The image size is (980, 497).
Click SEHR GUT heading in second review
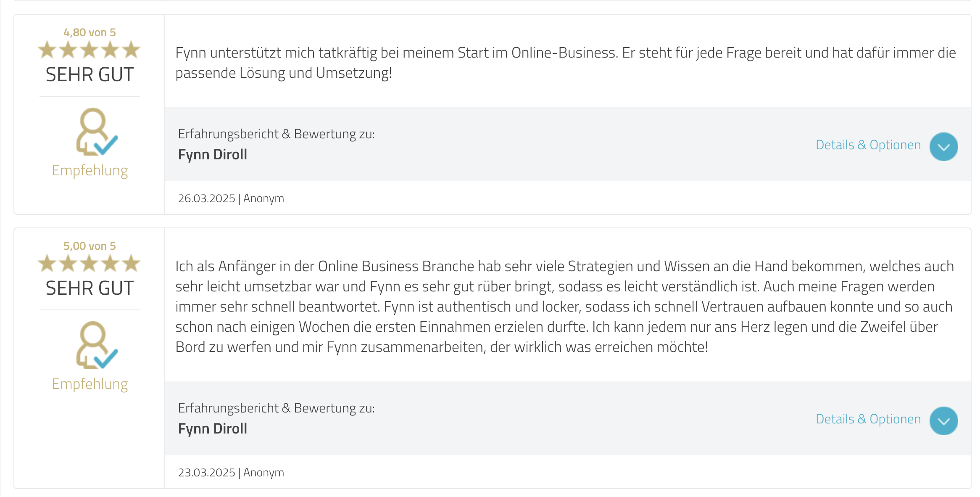[x=90, y=288]
